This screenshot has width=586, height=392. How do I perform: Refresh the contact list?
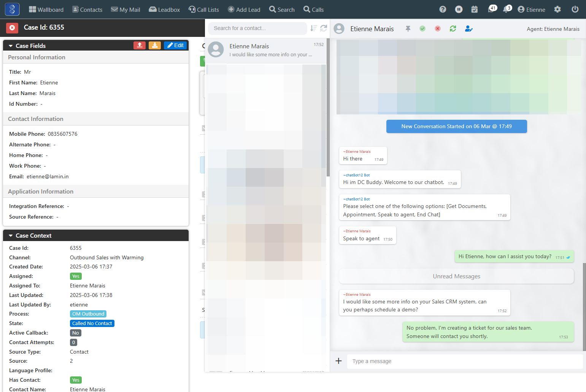(324, 28)
